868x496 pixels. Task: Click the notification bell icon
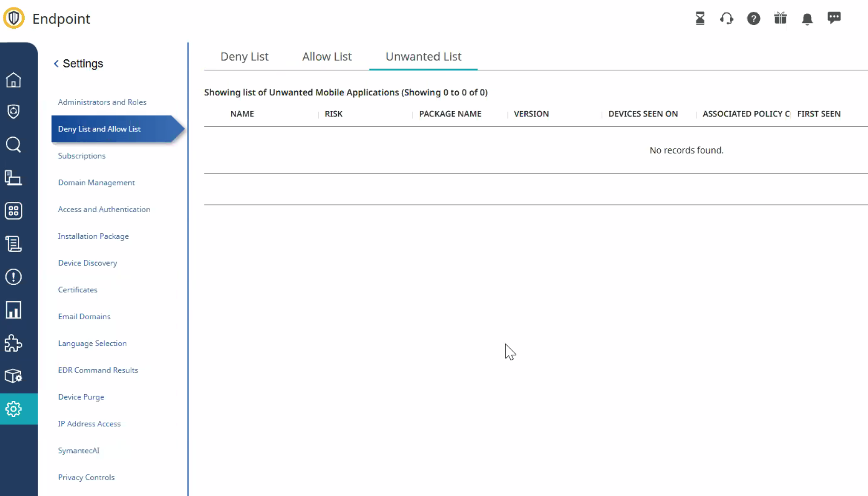point(807,19)
